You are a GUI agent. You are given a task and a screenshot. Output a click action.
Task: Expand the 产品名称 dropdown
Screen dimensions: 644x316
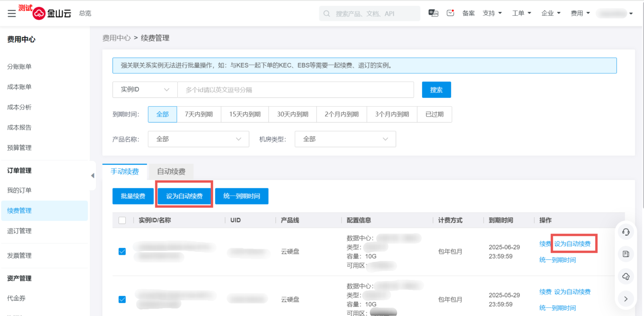(199, 139)
